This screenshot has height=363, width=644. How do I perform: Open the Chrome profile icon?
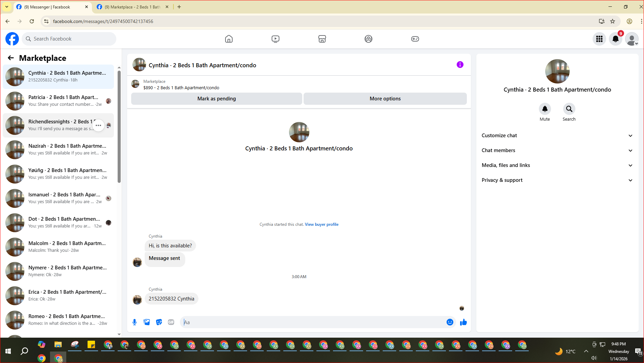coord(629,21)
